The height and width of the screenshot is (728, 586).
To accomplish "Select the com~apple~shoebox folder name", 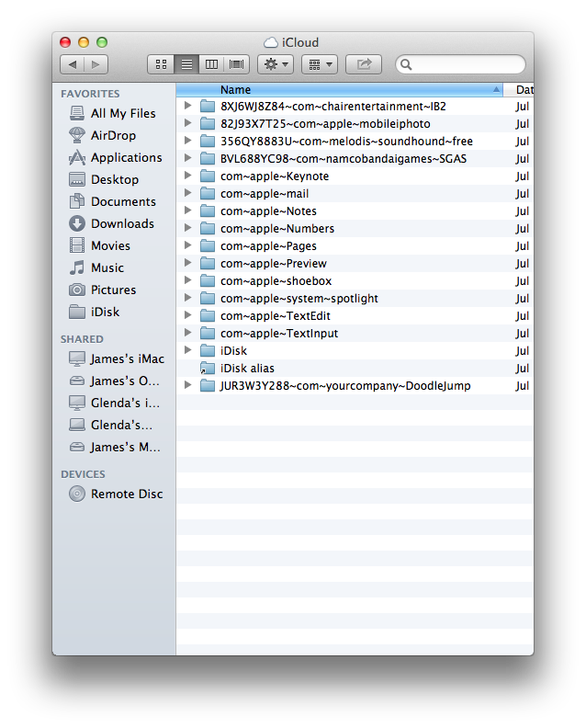I will (276, 281).
